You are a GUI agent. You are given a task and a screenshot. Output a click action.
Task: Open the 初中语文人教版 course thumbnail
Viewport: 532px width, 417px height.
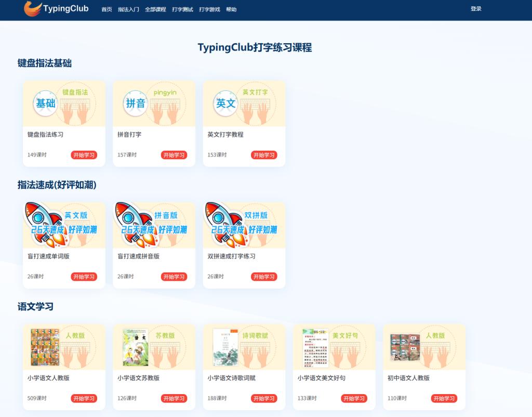[x=424, y=347]
